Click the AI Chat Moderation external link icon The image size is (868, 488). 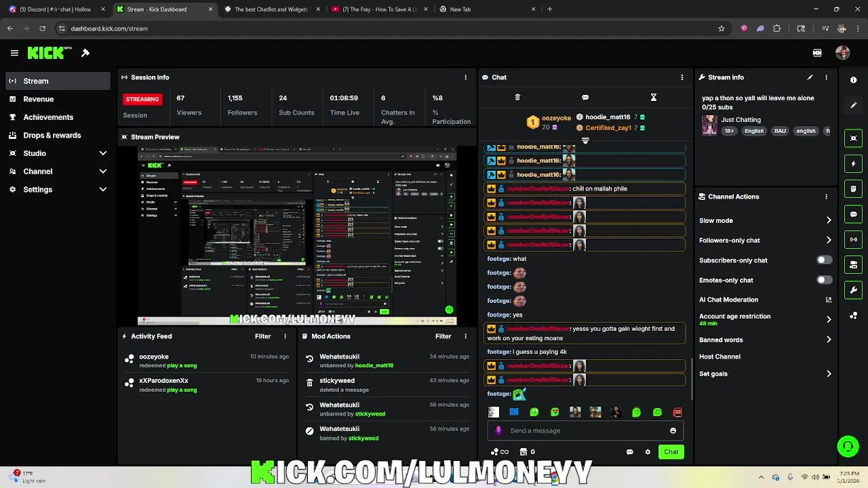pos(829,300)
